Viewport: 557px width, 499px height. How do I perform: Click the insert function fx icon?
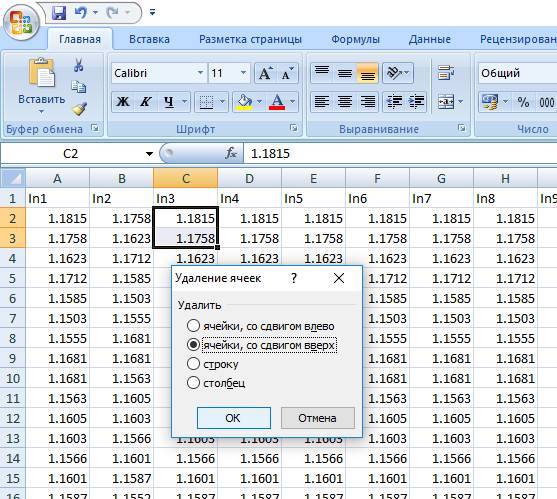point(231,153)
